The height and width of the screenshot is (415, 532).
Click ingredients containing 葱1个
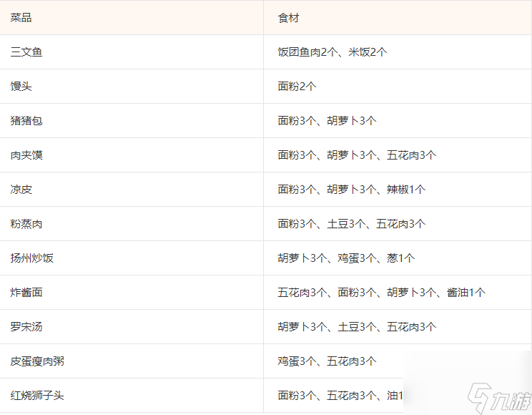[x=346, y=258]
